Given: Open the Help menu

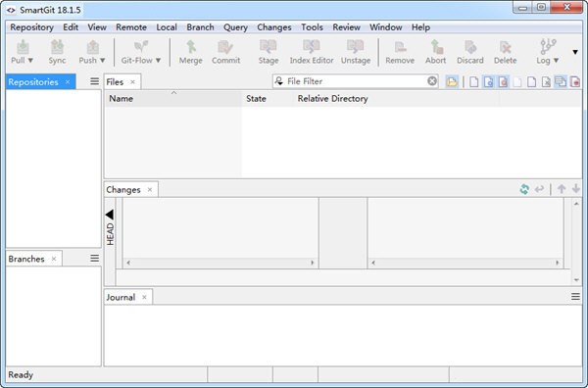Looking at the screenshot, I should (420, 27).
